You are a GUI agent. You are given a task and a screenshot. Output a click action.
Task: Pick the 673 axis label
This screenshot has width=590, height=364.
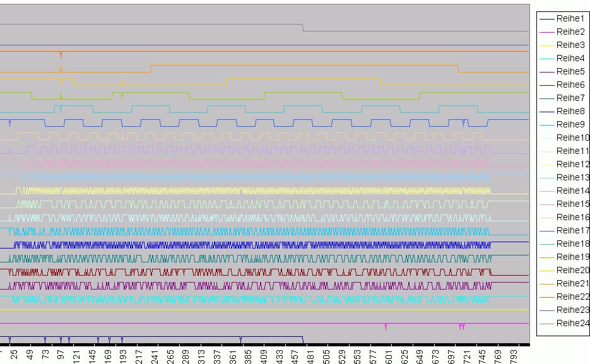click(435, 357)
